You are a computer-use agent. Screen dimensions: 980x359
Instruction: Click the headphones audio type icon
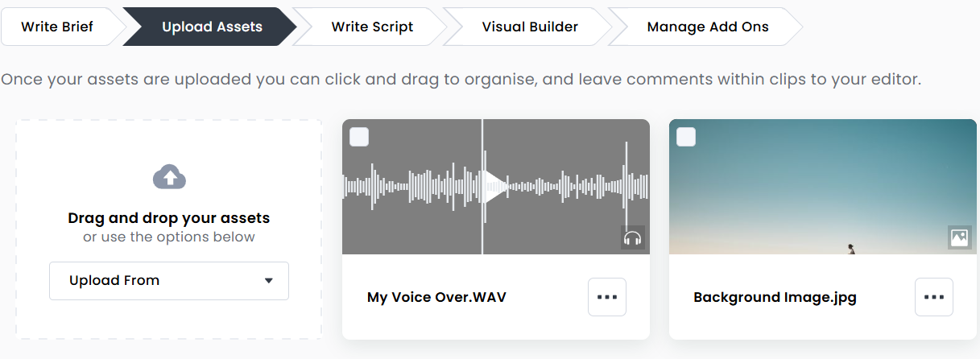pyautogui.click(x=633, y=237)
